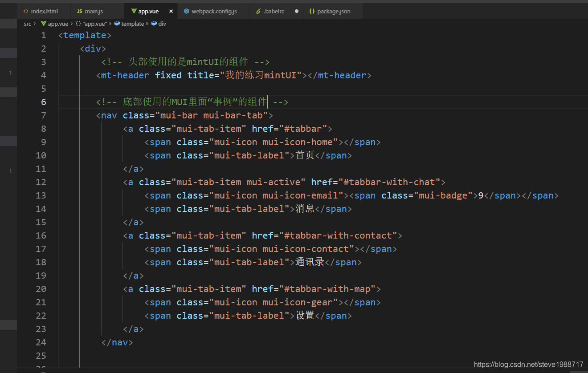Open the template breadcrumb segment
This screenshot has height=373, width=588.
[x=133, y=24]
